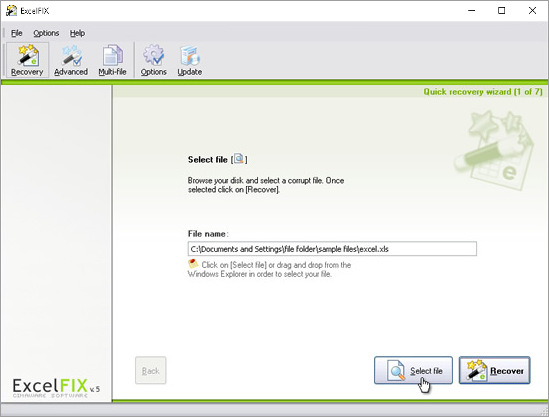Click the note icon below the file name field
Viewport: 549px width, 417px height.
[x=193, y=264]
